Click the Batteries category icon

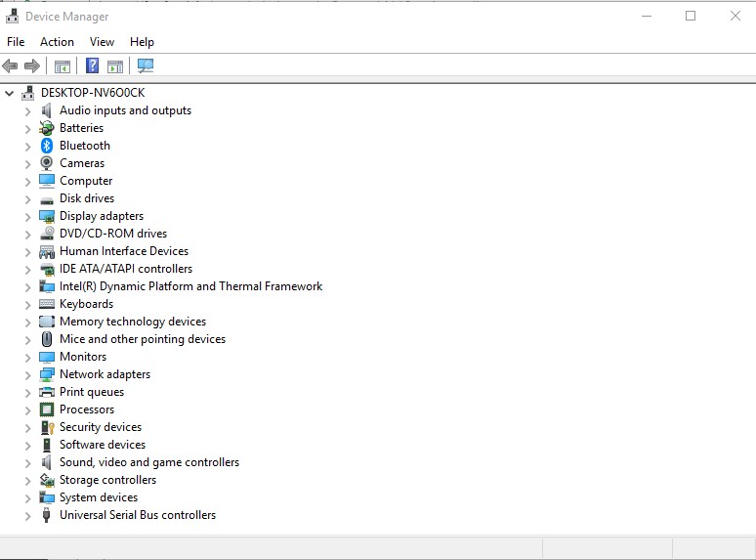pyautogui.click(x=47, y=128)
